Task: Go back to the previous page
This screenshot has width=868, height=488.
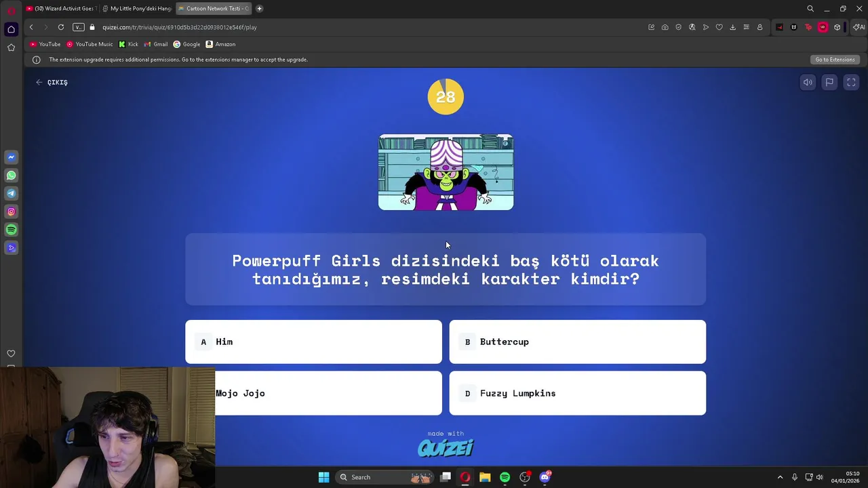Action: [31, 27]
